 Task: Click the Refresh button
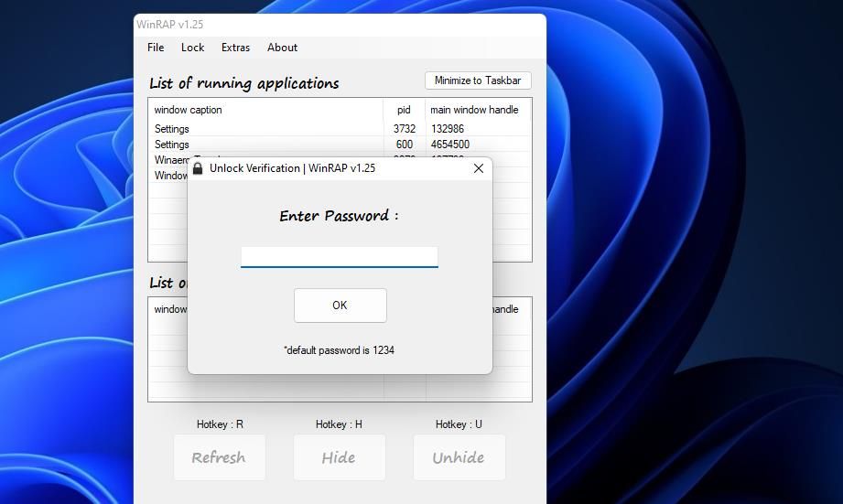(x=219, y=457)
